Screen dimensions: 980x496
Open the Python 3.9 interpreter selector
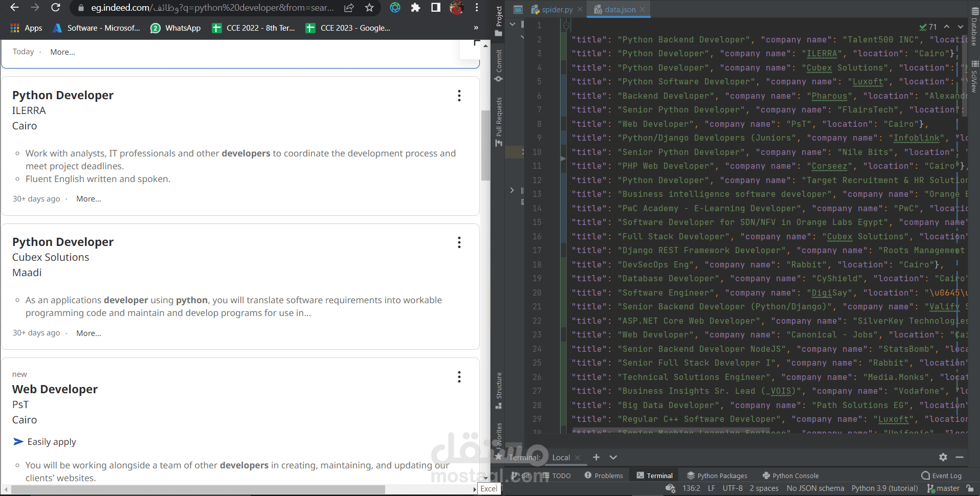(x=884, y=488)
